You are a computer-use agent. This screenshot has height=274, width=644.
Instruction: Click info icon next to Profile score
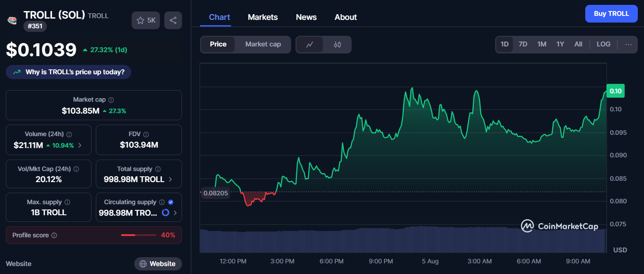(x=54, y=236)
